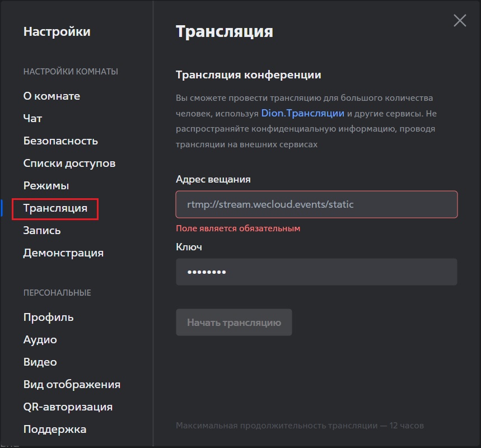This screenshot has height=448, width=481.
Task: Open QR-авторизация section
Action: pos(68,407)
